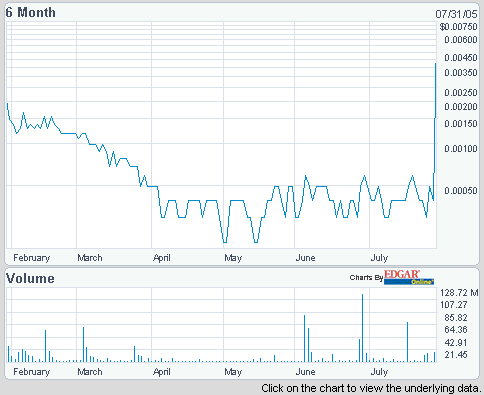Image resolution: width=484 pixels, height=395 pixels.
Task: Click the '6 Month' chart title
Action: point(31,13)
